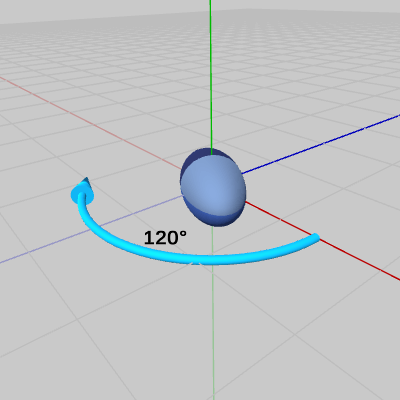Select the solid red axis line

click(x=323, y=241)
